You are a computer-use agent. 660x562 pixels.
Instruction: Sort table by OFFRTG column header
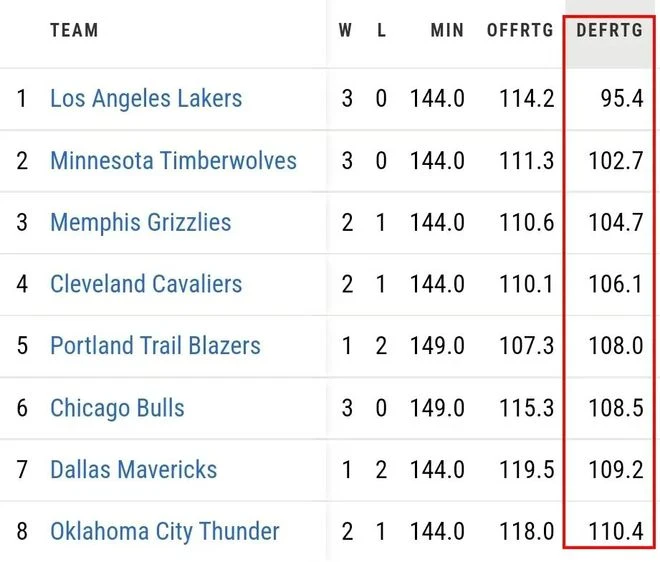tap(520, 30)
